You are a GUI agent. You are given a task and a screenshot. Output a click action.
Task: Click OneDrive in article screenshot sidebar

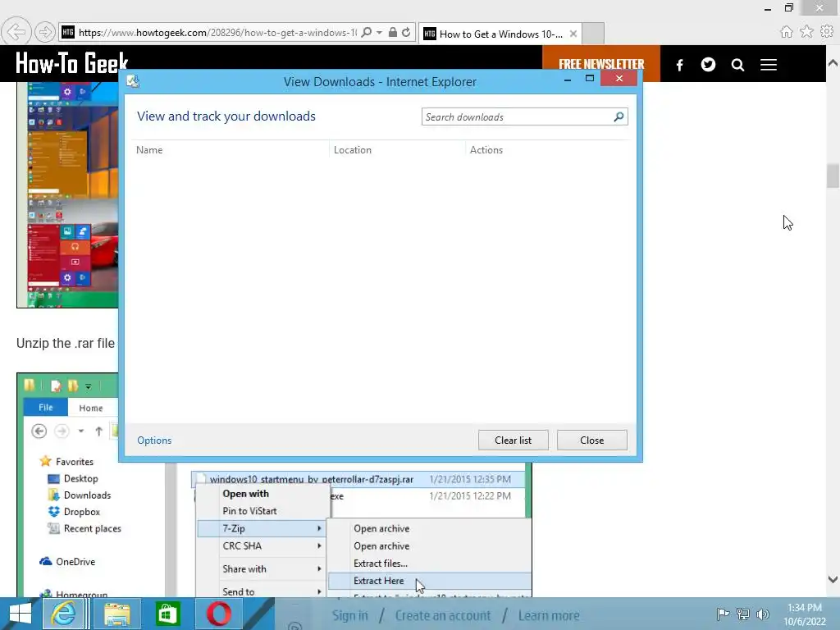(x=75, y=561)
